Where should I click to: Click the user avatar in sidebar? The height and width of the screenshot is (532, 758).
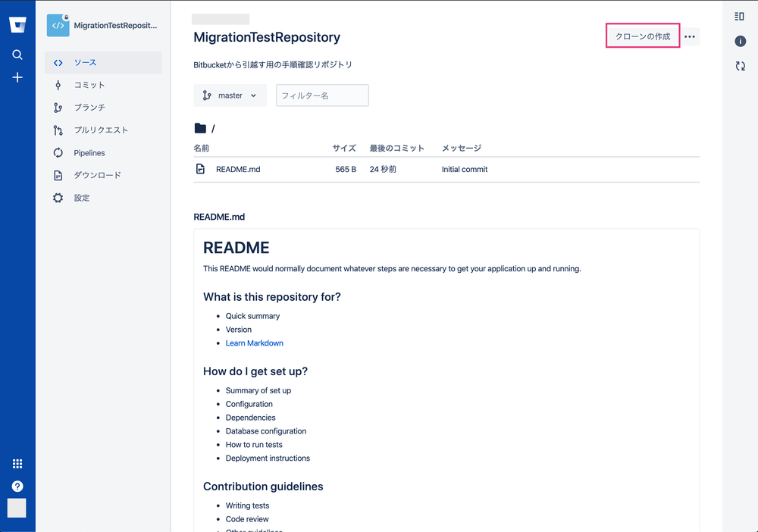tap(17, 508)
